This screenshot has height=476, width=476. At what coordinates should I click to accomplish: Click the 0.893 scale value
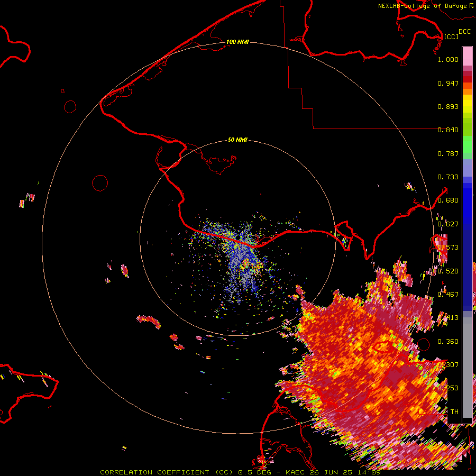click(x=448, y=106)
